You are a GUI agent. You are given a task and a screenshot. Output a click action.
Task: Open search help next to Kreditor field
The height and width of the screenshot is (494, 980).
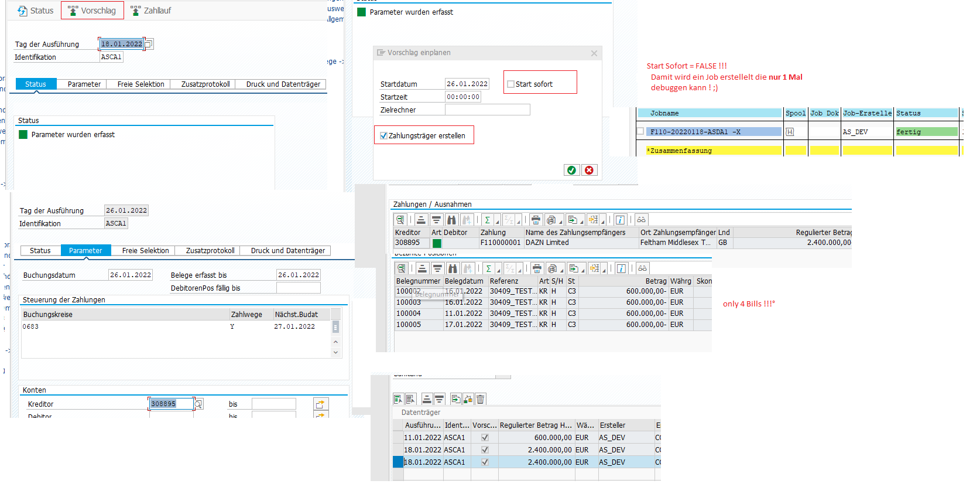pos(199,404)
